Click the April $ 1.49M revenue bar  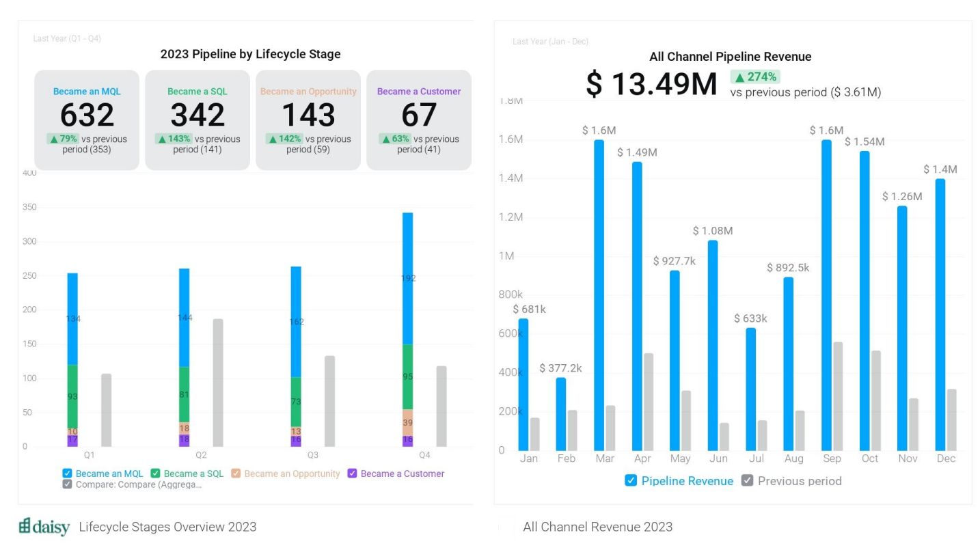click(637, 306)
